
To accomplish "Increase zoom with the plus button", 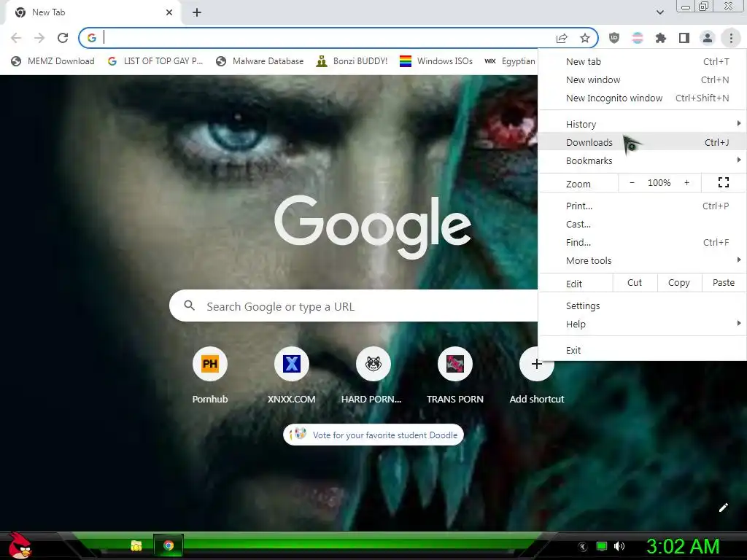I will pos(686,183).
